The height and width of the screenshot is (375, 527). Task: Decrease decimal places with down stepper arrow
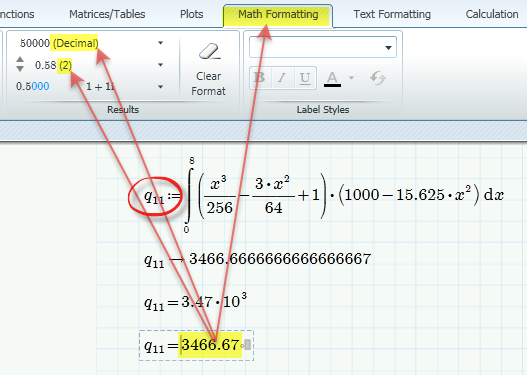tap(20, 69)
